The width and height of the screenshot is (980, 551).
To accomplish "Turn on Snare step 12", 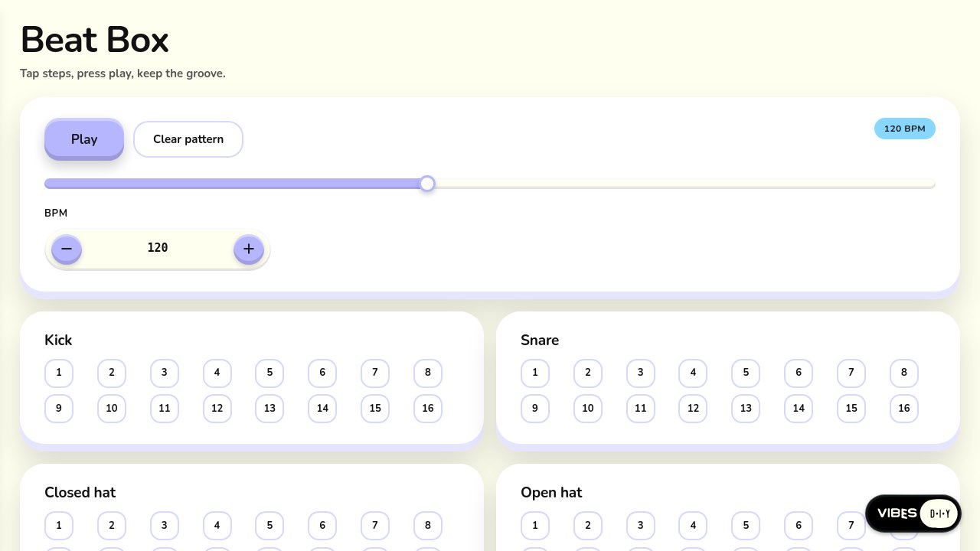I will coord(693,409).
